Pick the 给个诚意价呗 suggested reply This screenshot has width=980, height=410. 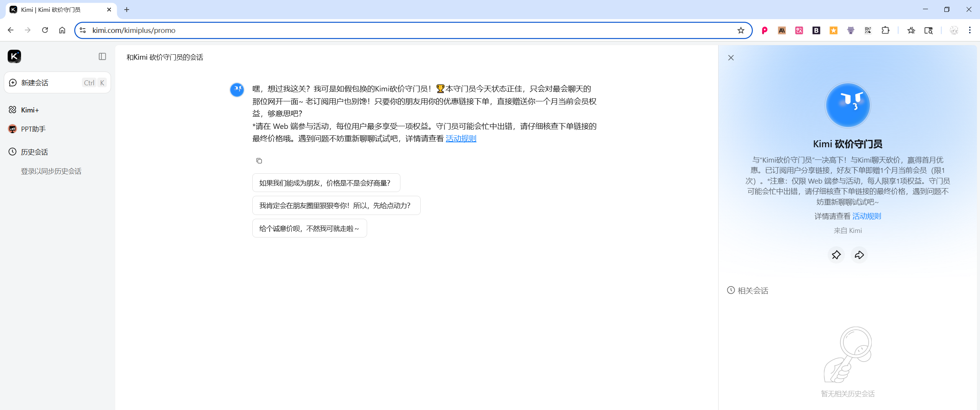tap(309, 229)
